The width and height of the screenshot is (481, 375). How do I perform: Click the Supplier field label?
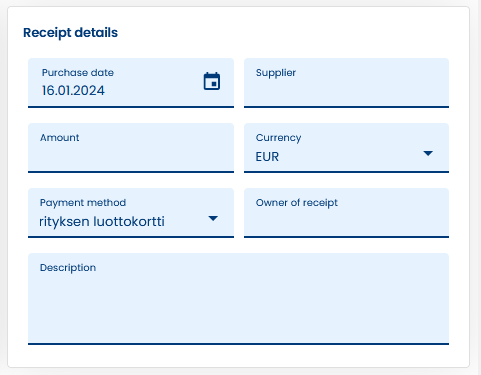pos(276,73)
